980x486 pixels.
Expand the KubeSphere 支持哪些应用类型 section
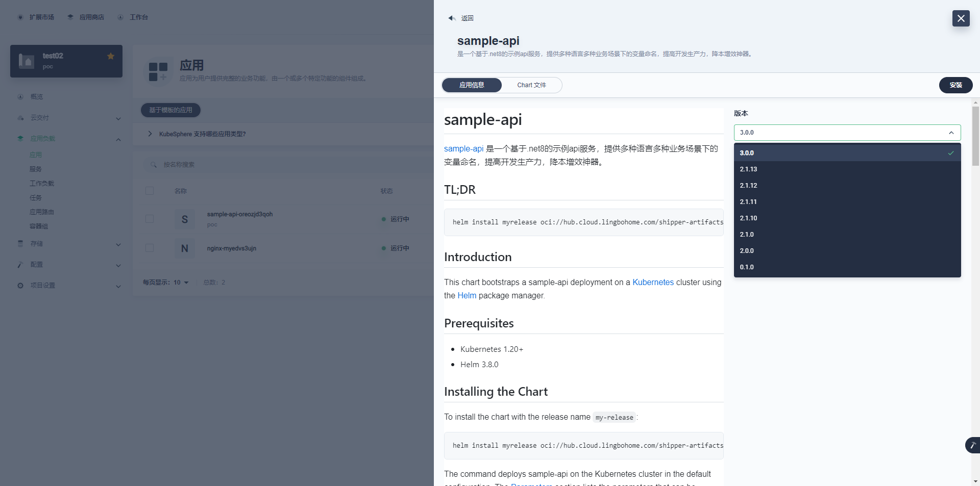pos(150,134)
